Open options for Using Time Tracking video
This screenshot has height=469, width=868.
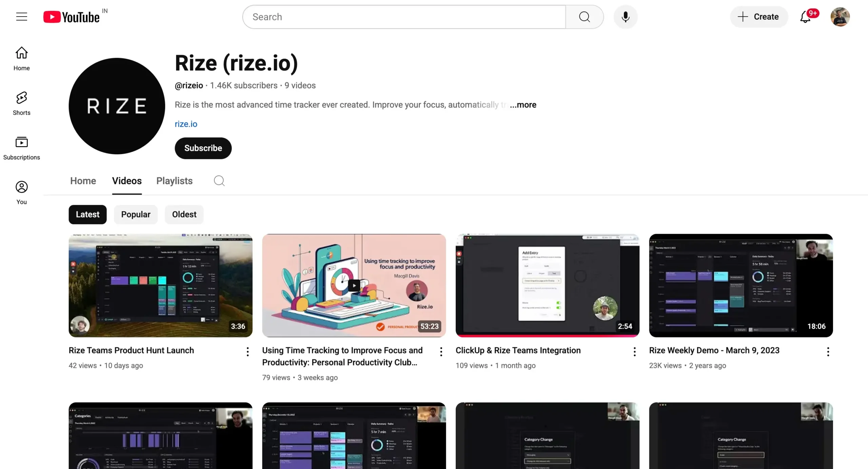441,352
